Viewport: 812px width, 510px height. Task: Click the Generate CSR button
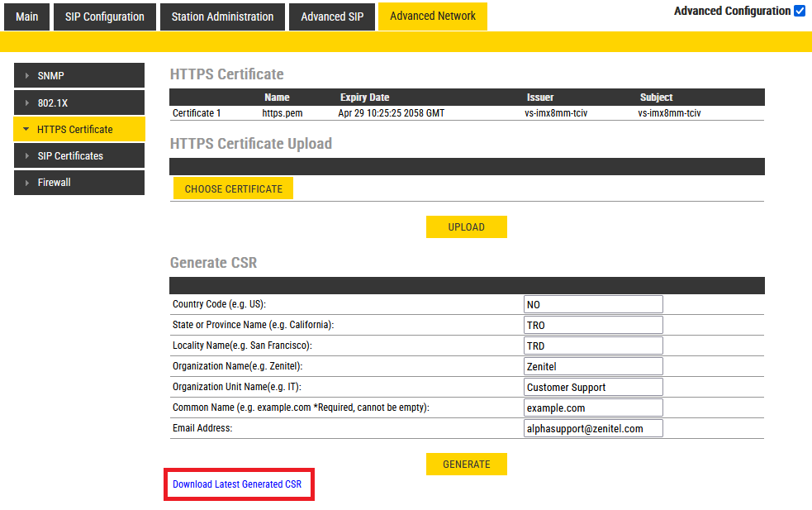pos(467,465)
